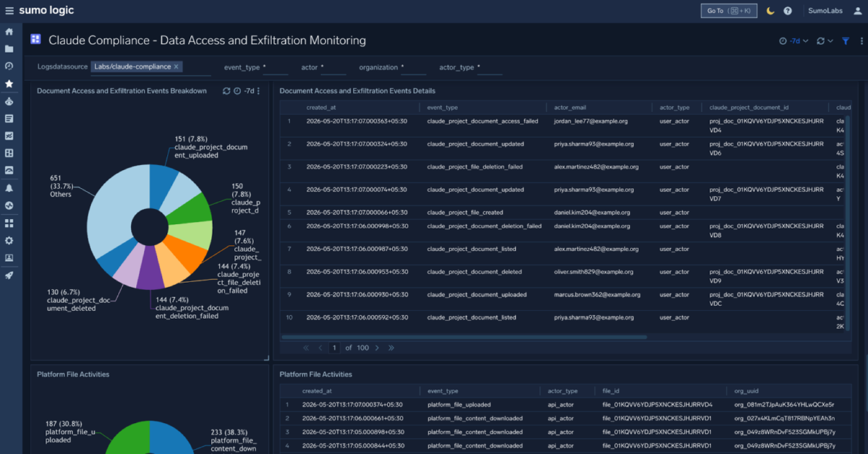
Task: Open the Breakdown panel kebab menu
Action: click(259, 91)
